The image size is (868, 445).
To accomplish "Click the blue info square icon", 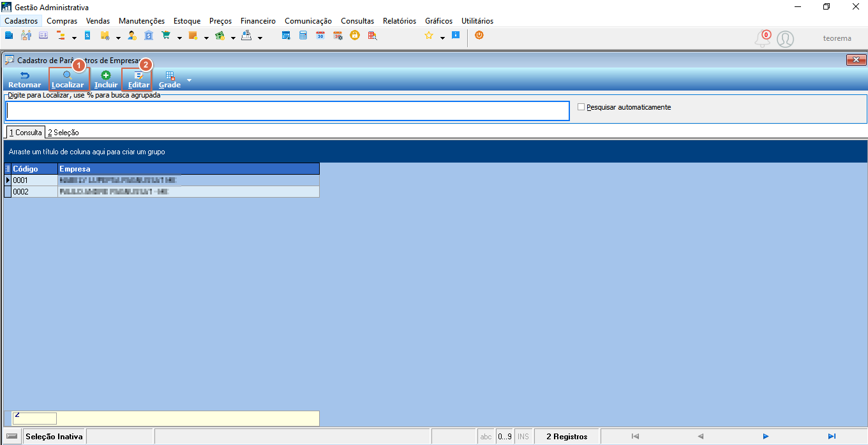I will [x=456, y=36].
